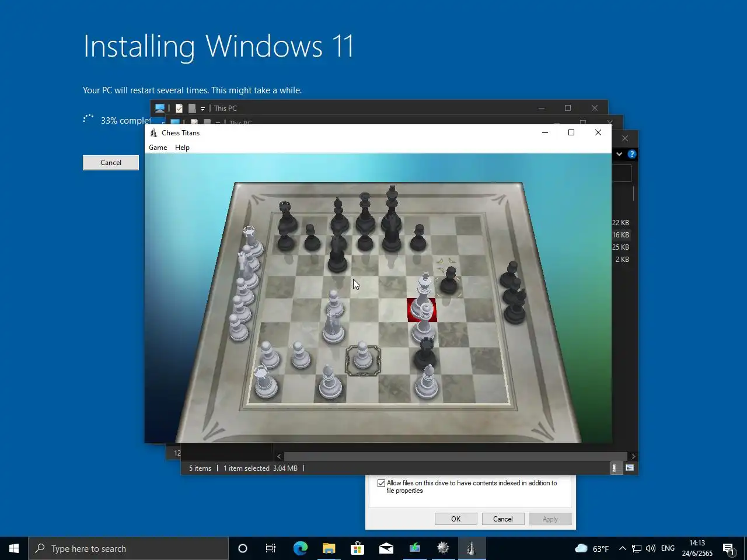
Task: Open Cortana from the taskbar
Action: pos(243,548)
